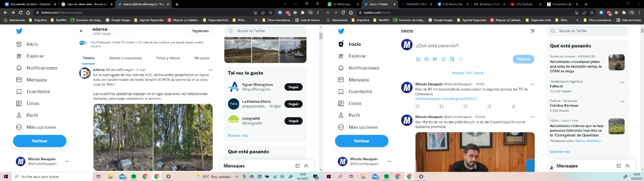
Task: Open the emoji picker in tweet composer
Action: click(444, 59)
